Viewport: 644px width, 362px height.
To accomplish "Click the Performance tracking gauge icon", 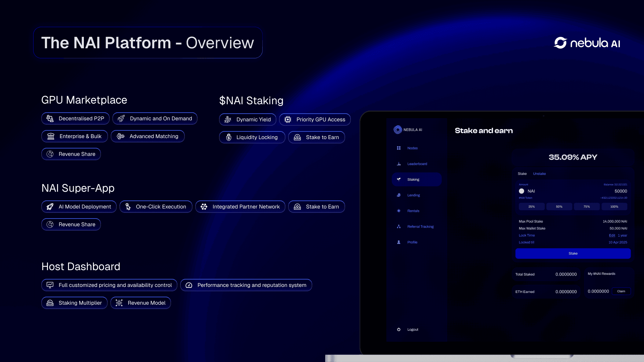I will coord(189,285).
